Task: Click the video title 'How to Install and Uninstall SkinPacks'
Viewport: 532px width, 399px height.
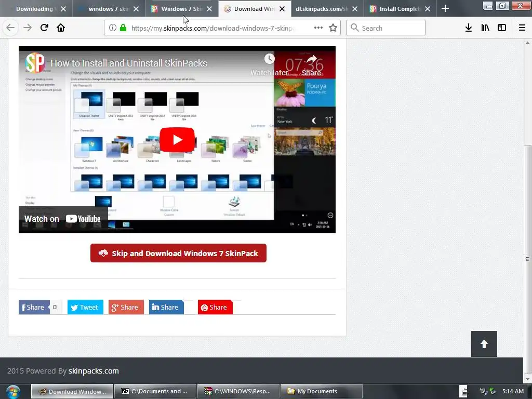Action: coord(129,63)
